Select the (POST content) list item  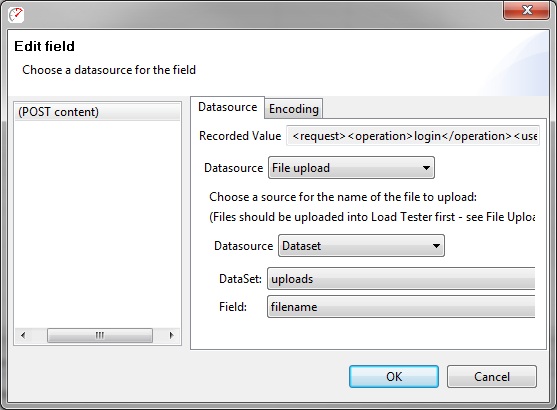click(x=97, y=112)
